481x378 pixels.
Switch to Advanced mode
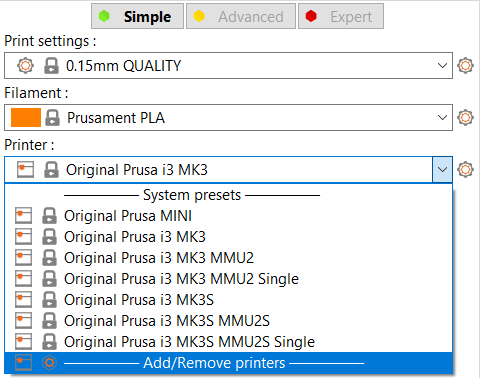pyautogui.click(x=241, y=16)
